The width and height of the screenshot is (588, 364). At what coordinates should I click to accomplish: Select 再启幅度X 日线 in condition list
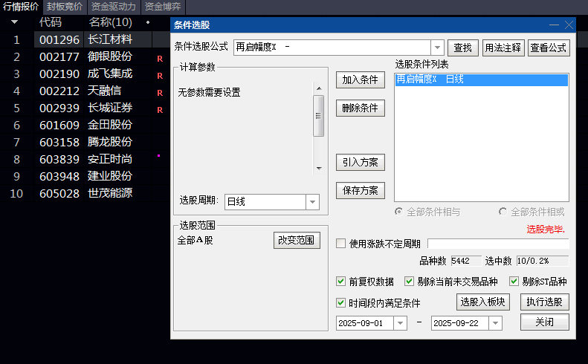482,79
